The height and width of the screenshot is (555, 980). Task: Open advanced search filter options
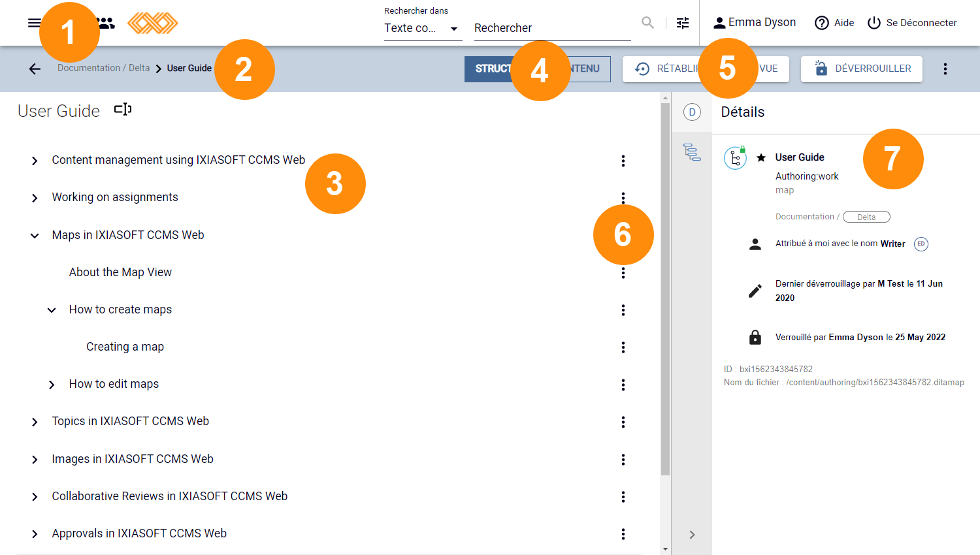pyautogui.click(x=683, y=23)
